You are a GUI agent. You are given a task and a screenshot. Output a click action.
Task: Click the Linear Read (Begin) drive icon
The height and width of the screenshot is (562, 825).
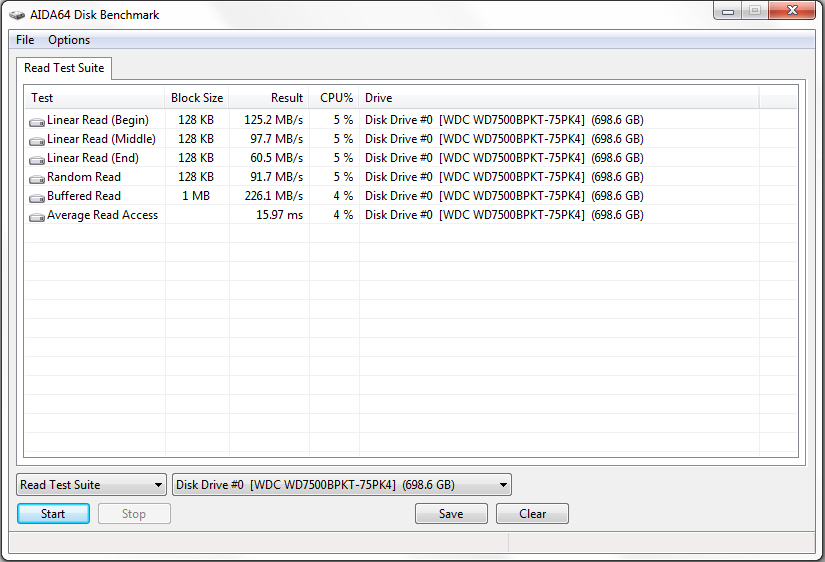(x=36, y=122)
